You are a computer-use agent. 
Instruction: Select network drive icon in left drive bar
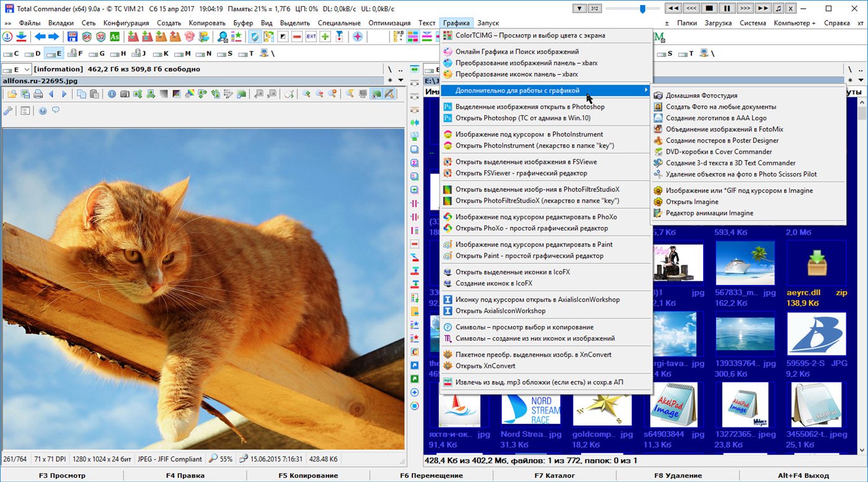[x=263, y=53]
